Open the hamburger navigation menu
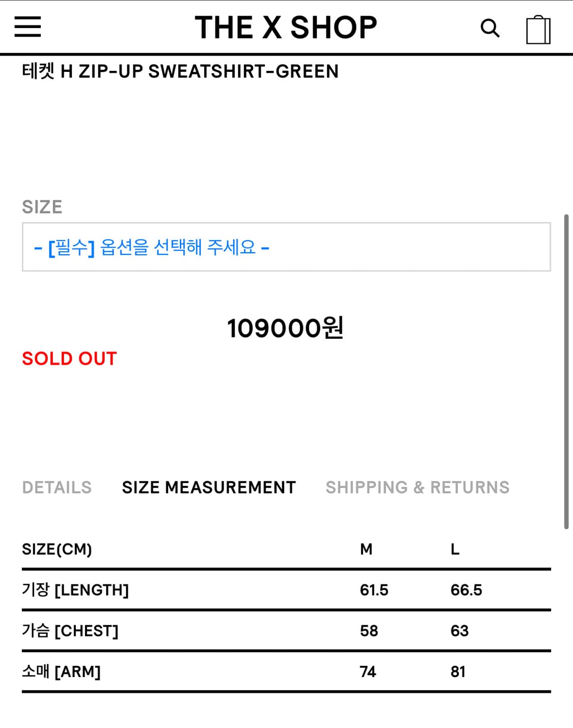The height and width of the screenshot is (728, 573). click(28, 27)
